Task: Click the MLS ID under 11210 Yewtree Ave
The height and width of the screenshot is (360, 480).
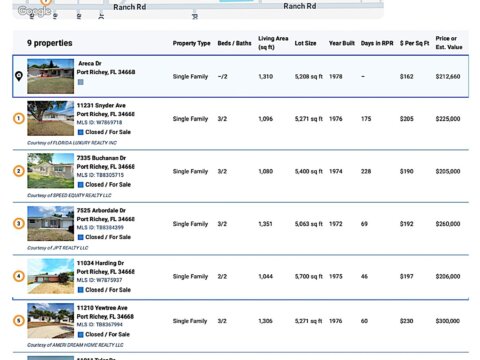Action: tap(100, 325)
